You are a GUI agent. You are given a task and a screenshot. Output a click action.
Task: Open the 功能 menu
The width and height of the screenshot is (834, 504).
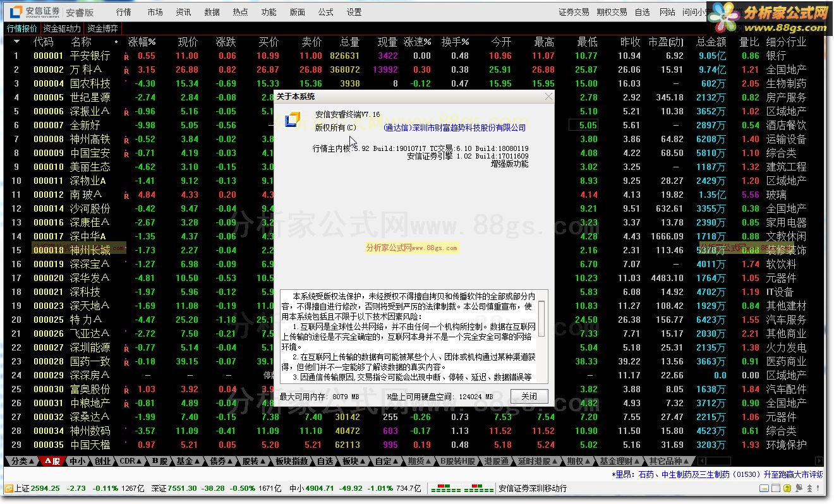(x=269, y=12)
